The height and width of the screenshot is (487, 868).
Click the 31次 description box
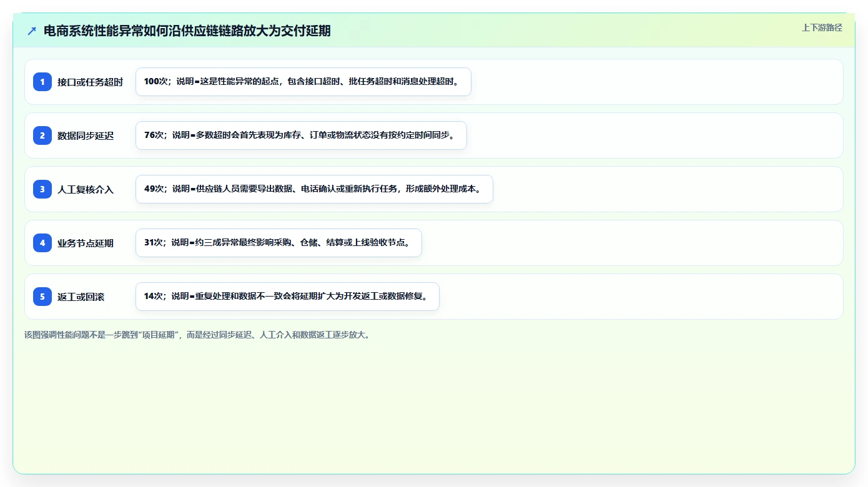coord(279,243)
